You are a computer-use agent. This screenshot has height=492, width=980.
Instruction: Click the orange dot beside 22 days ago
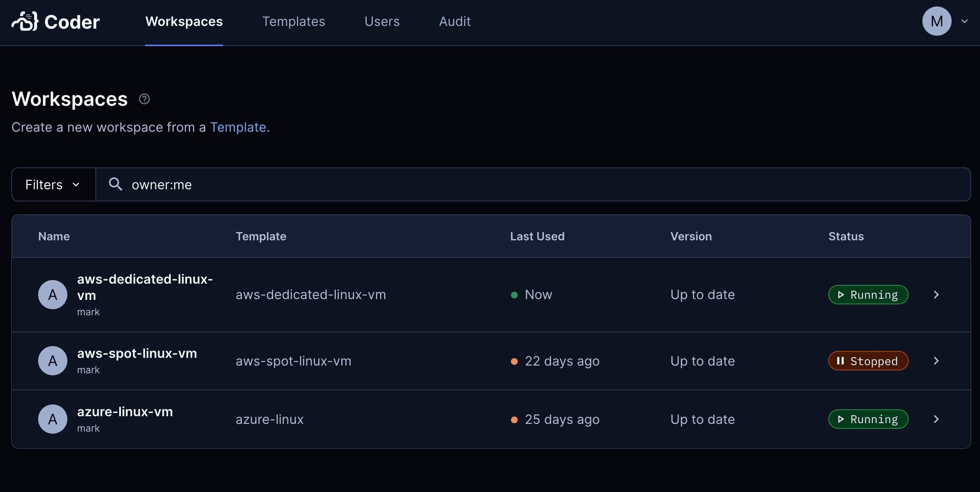[514, 362]
